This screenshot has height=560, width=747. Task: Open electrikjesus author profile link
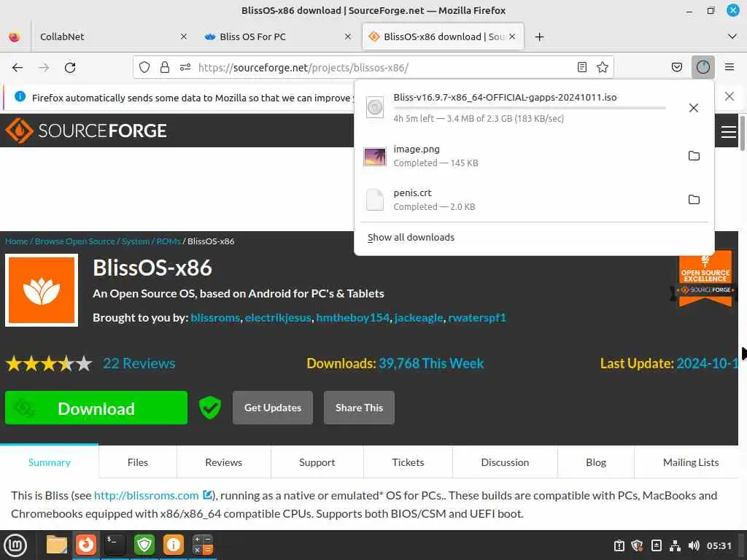(278, 318)
